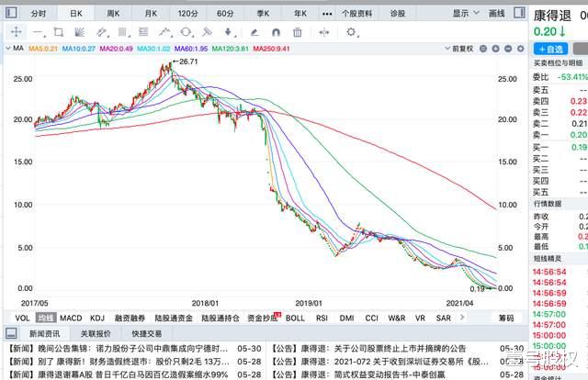Open the 筹码 chip distribution tab
Image resolution: width=588 pixels, height=380 pixels.
point(506,318)
